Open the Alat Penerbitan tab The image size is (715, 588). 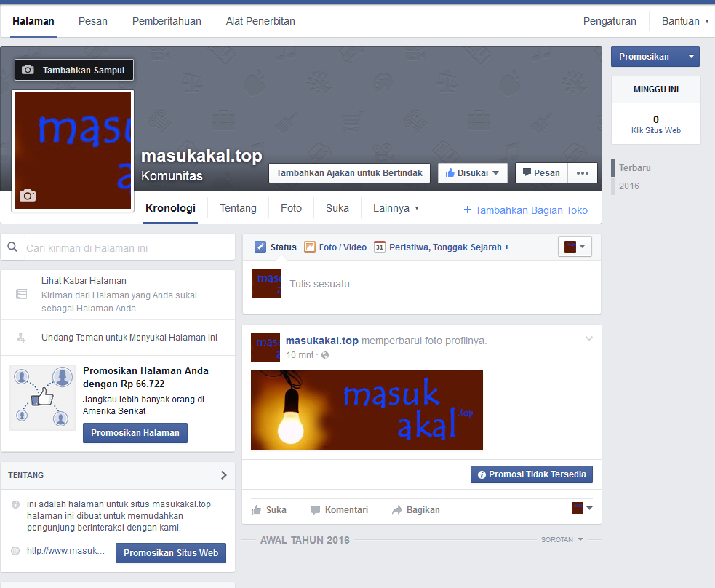(260, 21)
